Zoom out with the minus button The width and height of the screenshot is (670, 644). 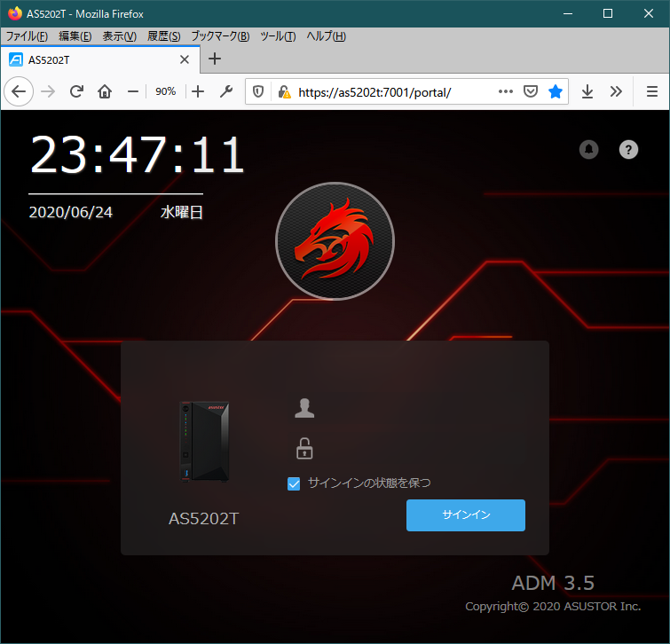click(x=133, y=91)
